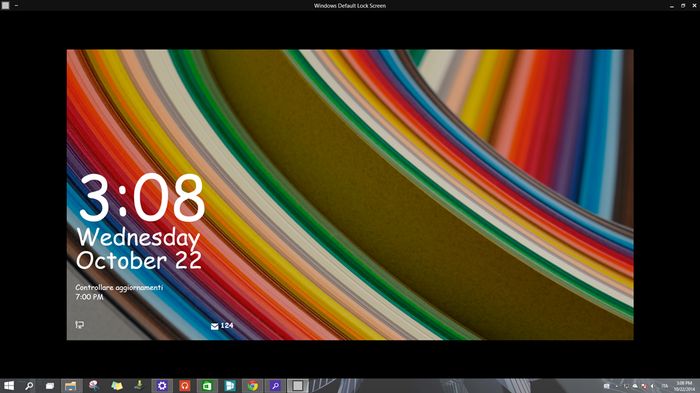This screenshot has height=393, width=700.
Task: Click the mail notification envelope icon
Action: click(x=214, y=326)
